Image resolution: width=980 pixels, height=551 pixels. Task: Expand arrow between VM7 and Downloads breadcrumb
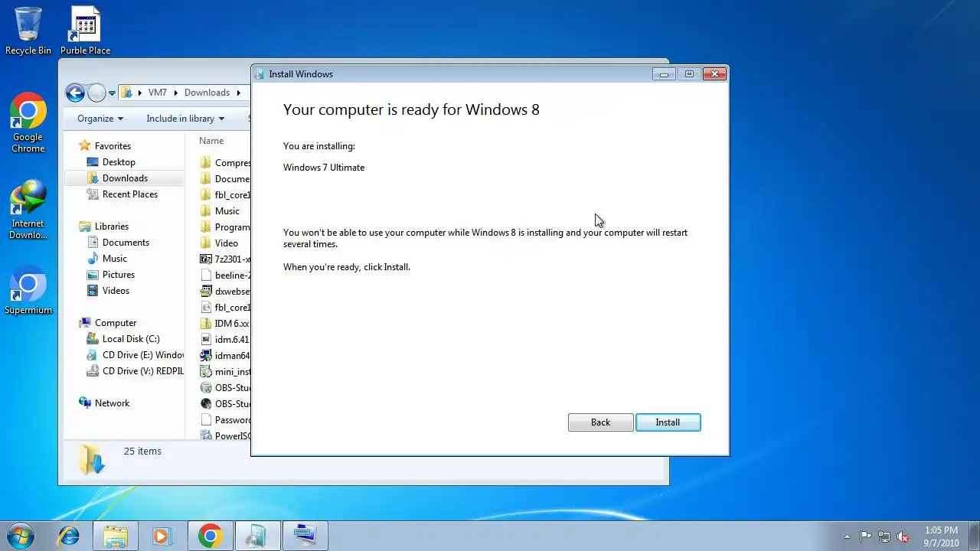point(176,93)
